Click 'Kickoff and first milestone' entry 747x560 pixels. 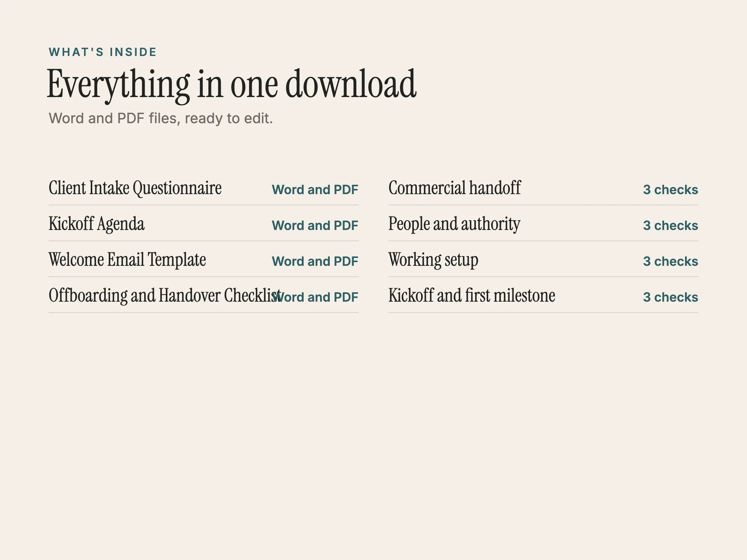click(472, 296)
